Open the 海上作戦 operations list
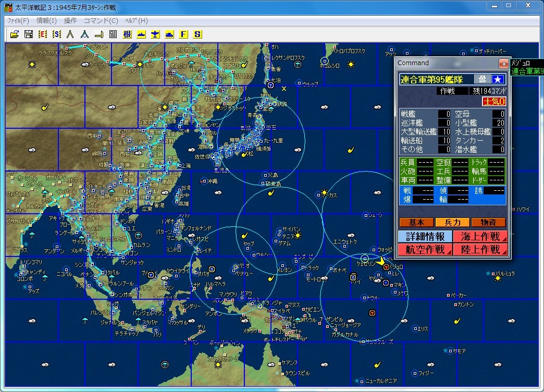The height and width of the screenshot is (392, 544). 480,237
